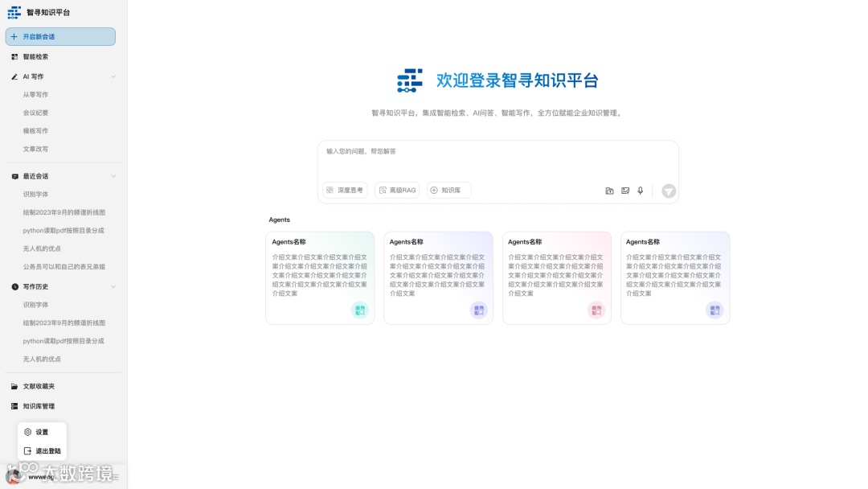Open recent chat 无人机的优点 under 最近会话
Screen dimensions: 868x489
click(42, 249)
